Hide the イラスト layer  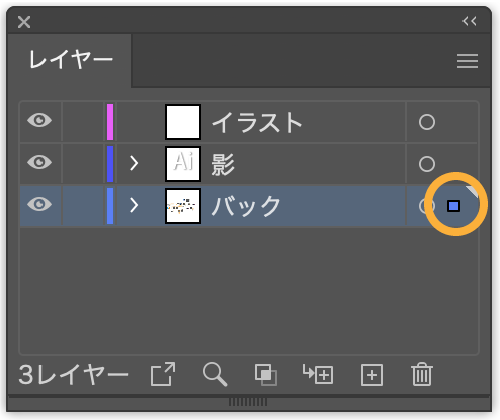(40, 120)
